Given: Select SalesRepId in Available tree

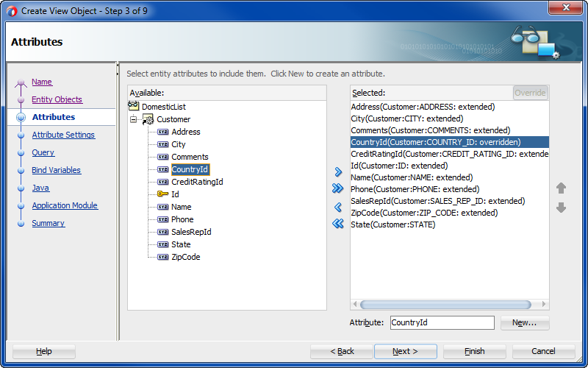Looking at the screenshot, I should coord(191,232).
